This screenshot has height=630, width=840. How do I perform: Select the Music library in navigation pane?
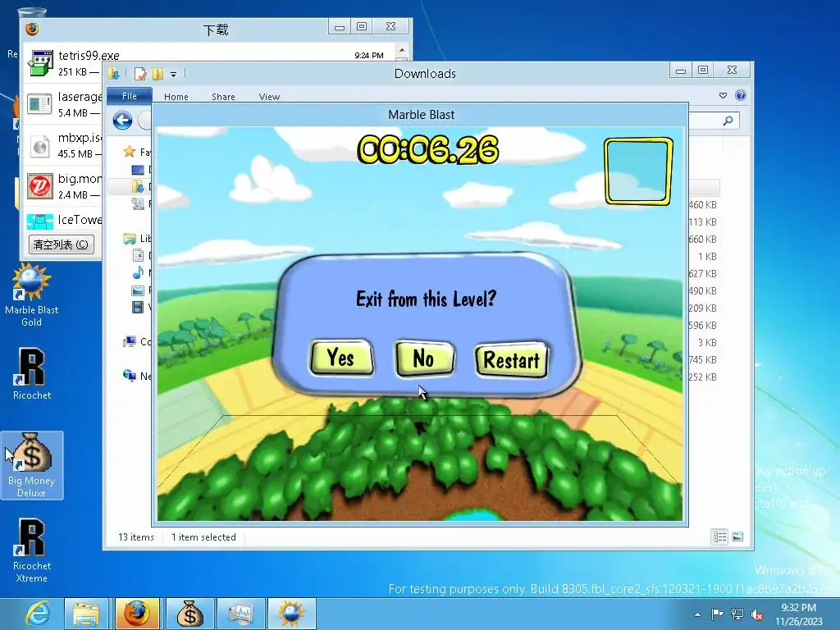[x=141, y=272]
